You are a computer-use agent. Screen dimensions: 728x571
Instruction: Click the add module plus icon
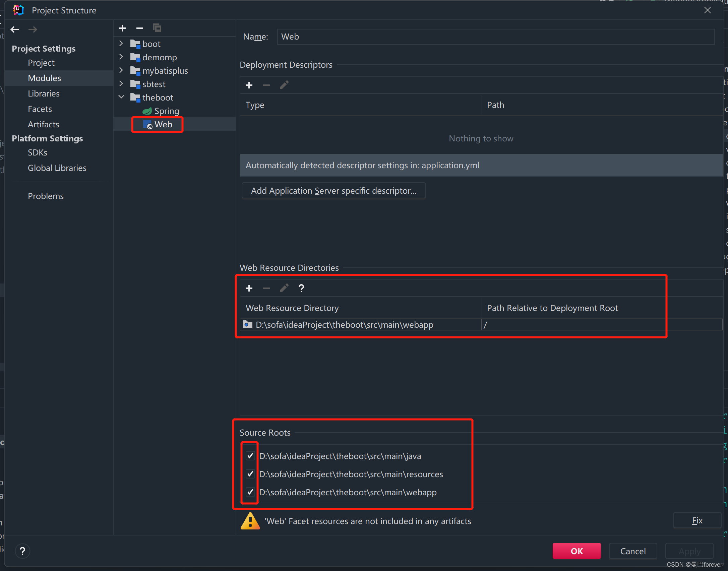122,28
